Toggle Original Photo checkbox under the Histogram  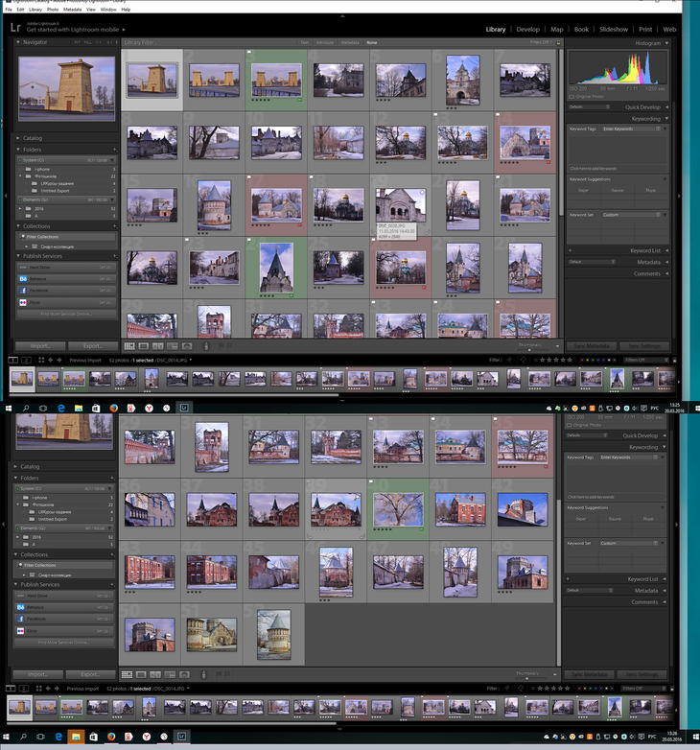572,97
